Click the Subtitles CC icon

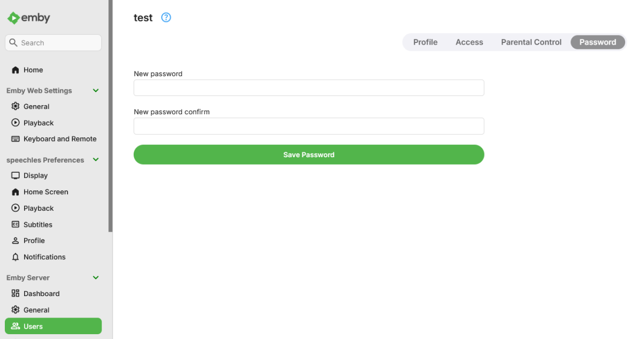(16, 225)
